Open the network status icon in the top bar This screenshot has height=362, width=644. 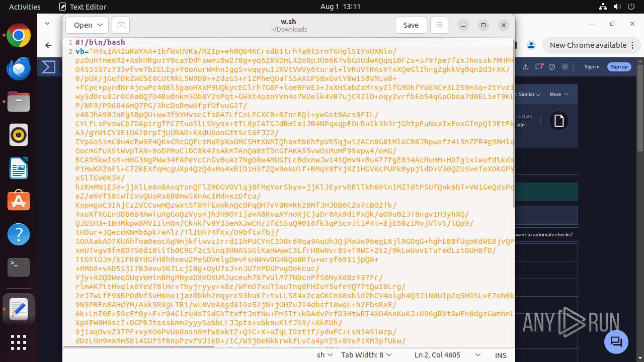point(603,7)
